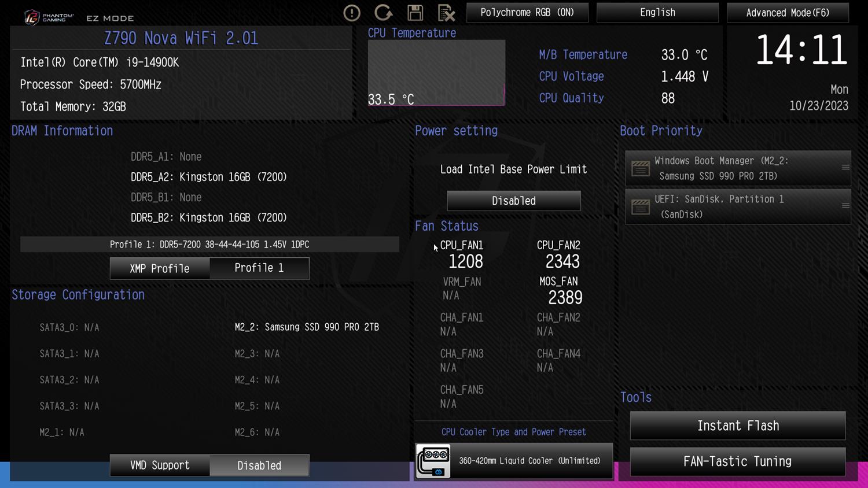Toggle the Load Intel Base Power Limit setting
Image resolution: width=868 pixels, height=488 pixels.
coord(513,201)
